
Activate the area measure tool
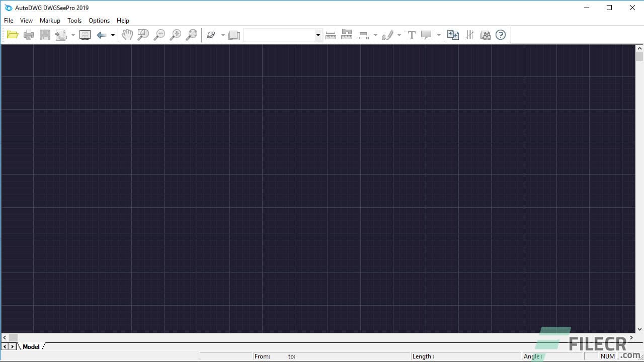click(x=347, y=35)
